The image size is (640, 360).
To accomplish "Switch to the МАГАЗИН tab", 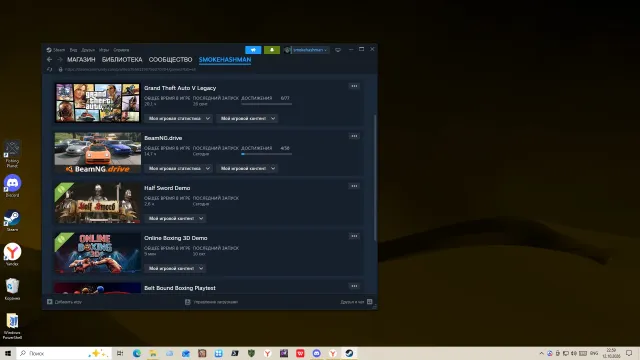I will tap(81, 60).
